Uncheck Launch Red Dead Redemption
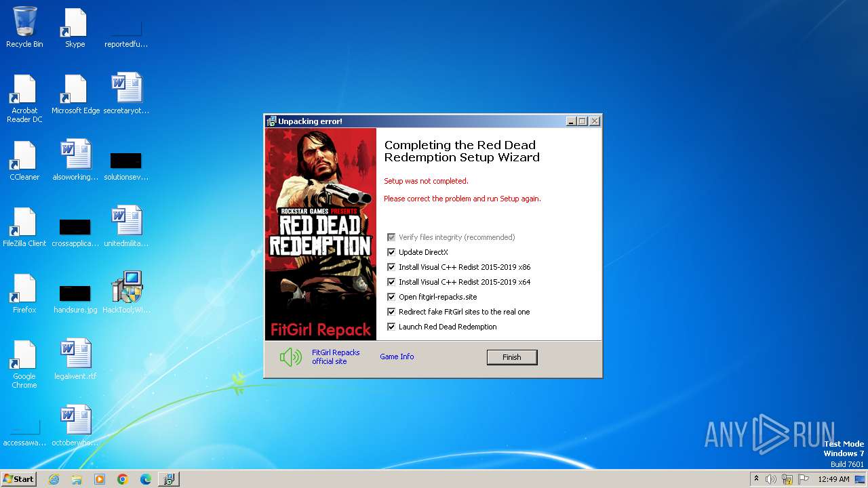Screen dimensions: 868x488 [x=391, y=327]
